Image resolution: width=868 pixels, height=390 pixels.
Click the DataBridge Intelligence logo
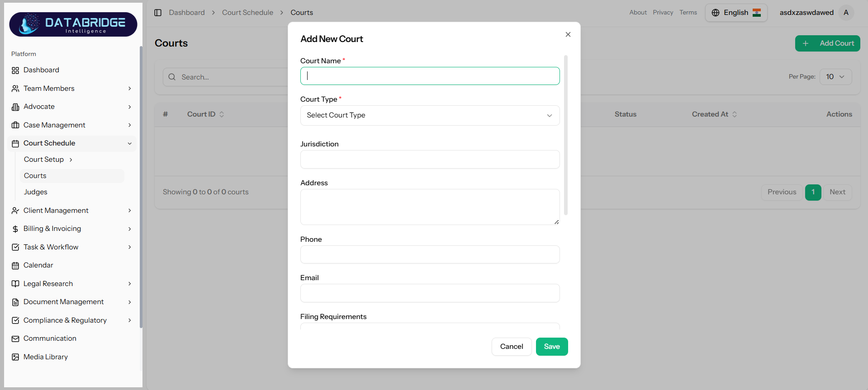click(x=73, y=24)
